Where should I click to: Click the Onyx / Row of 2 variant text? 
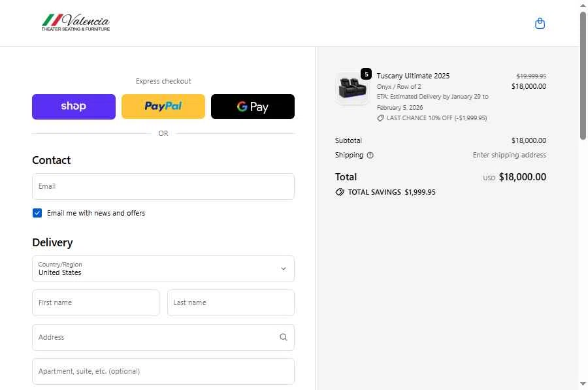click(x=399, y=87)
